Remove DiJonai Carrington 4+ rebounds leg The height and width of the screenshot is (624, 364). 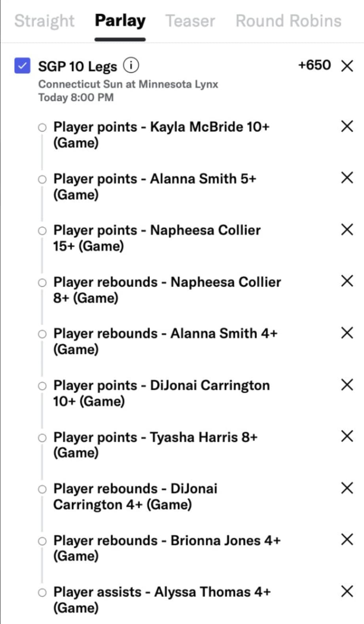click(x=347, y=488)
